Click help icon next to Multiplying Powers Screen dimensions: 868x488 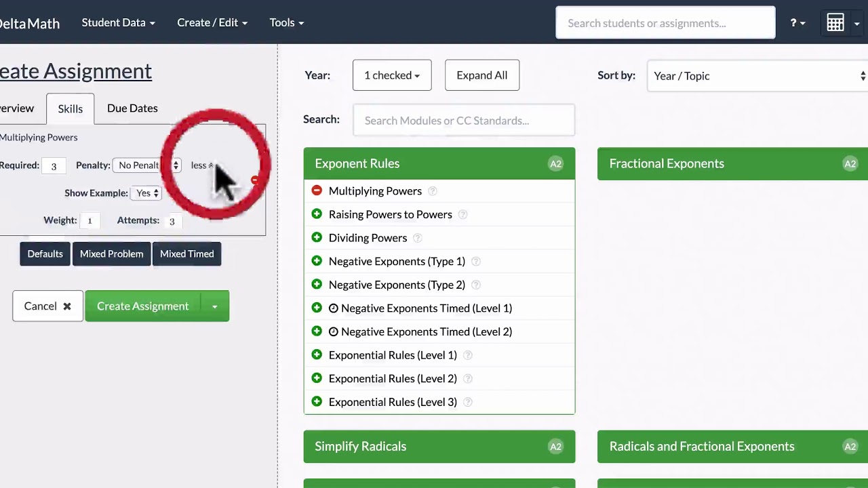[x=432, y=191]
